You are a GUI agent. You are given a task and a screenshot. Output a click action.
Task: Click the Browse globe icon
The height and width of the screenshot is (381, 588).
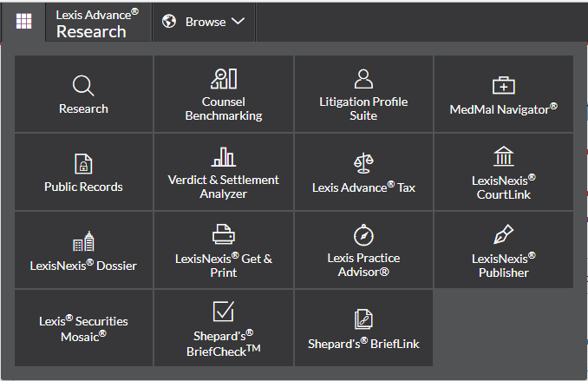coord(169,22)
